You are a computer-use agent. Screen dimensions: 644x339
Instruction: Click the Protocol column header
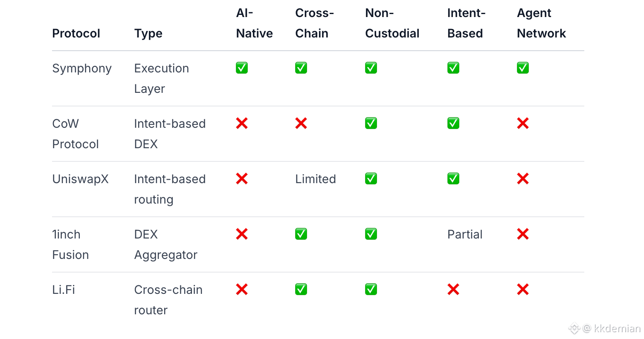click(76, 34)
